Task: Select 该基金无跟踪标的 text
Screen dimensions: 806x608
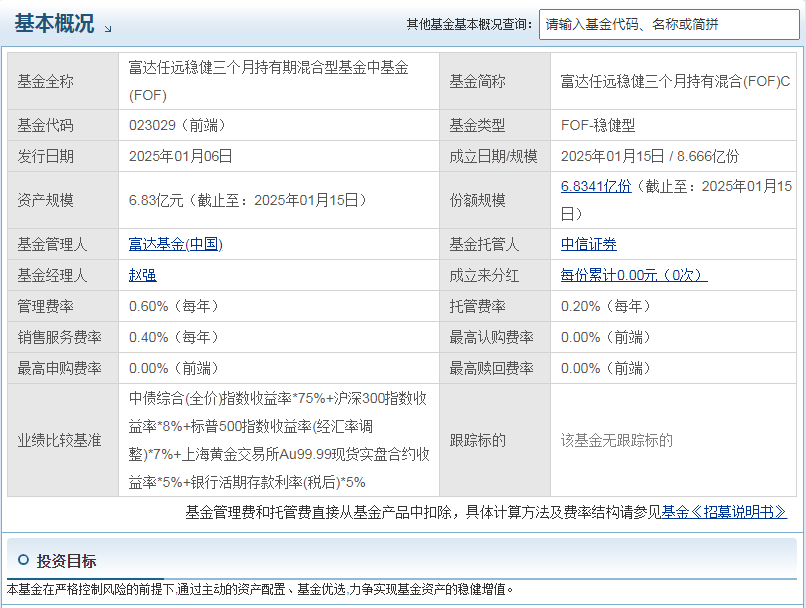Action: pos(616,440)
